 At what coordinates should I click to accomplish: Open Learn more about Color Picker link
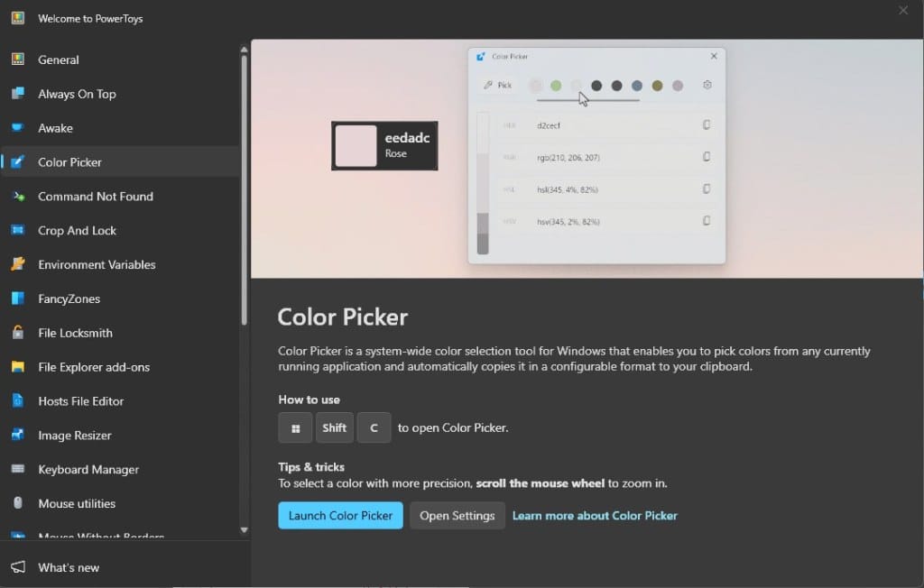(x=595, y=516)
